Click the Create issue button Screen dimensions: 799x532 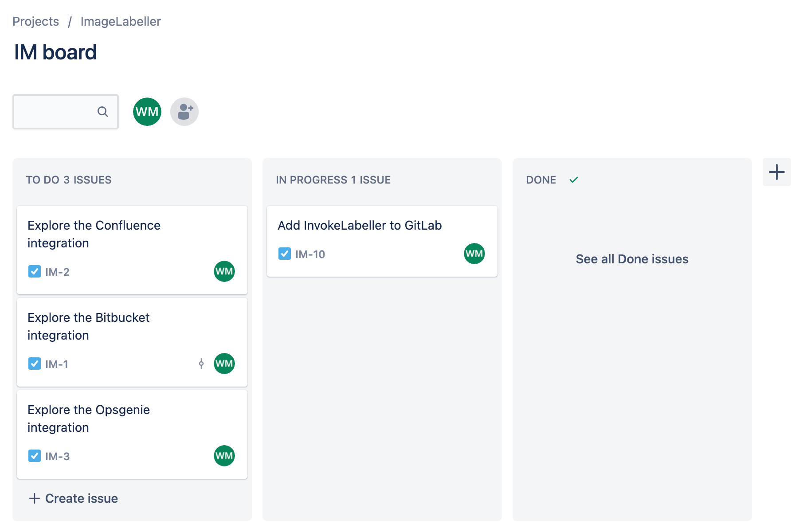[x=73, y=498]
